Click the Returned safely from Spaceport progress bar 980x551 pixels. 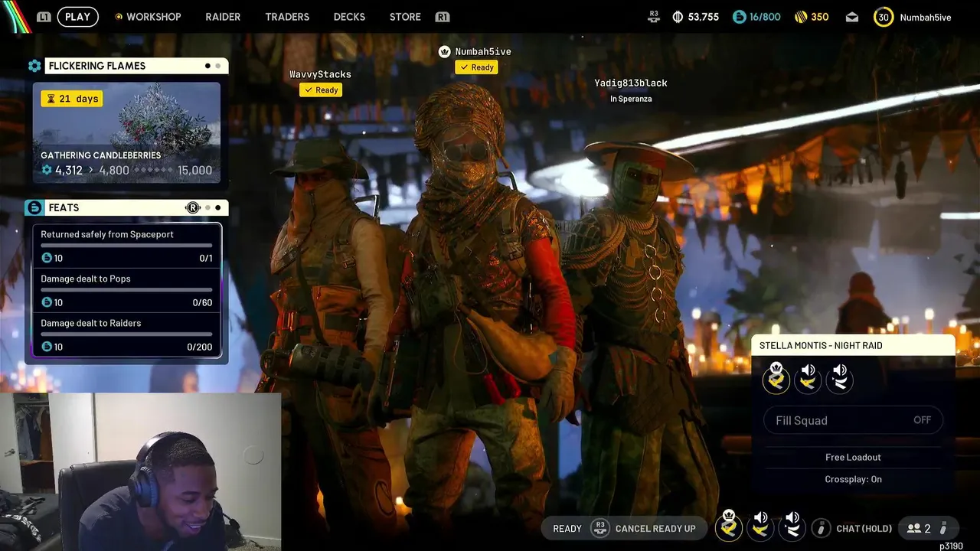126,246
